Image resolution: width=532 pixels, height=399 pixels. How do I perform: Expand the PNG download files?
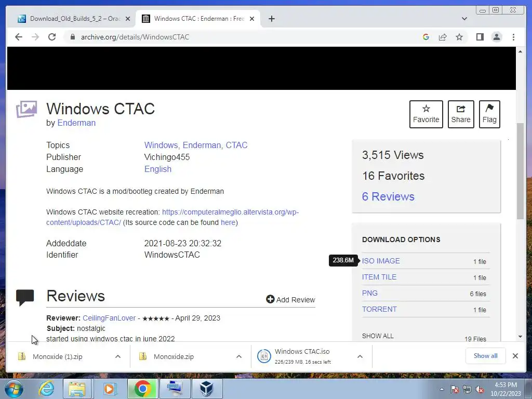pos(369,293)
